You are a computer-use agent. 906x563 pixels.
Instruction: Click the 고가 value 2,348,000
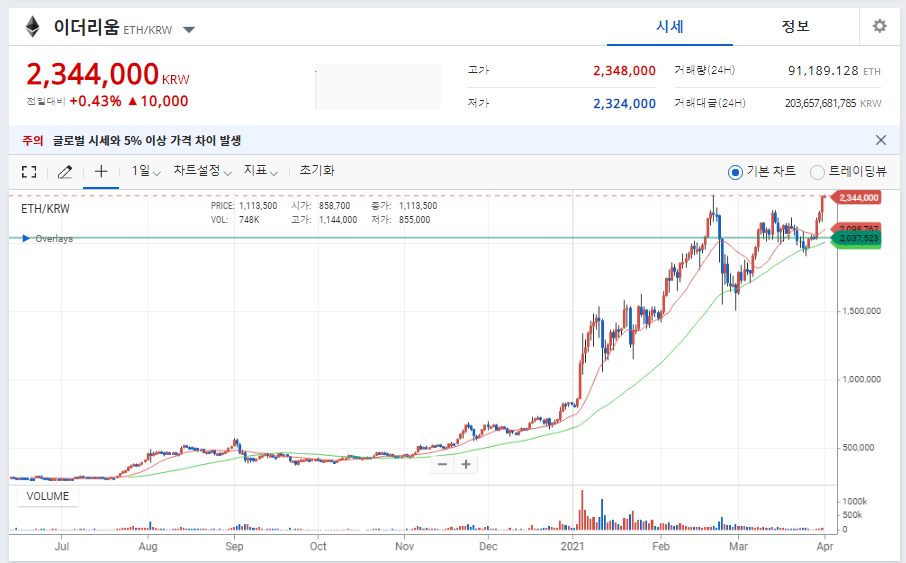point(624,71)
